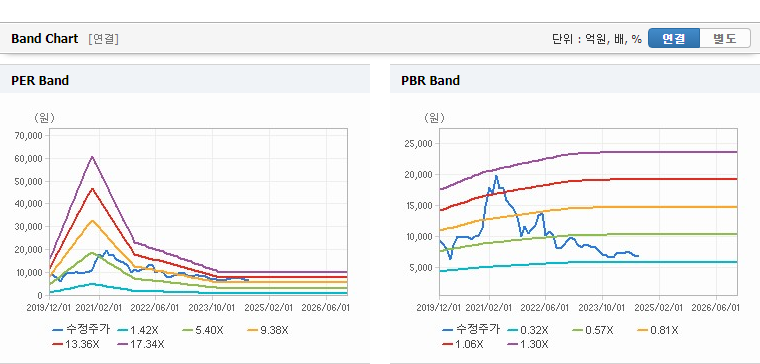Click the 50,000 y-axis label in PER Band

(29, 181)
